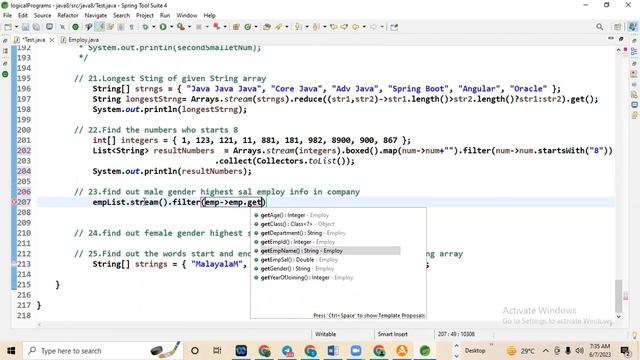
Task: Open the Refactor menu
Action: coord(68,16)
